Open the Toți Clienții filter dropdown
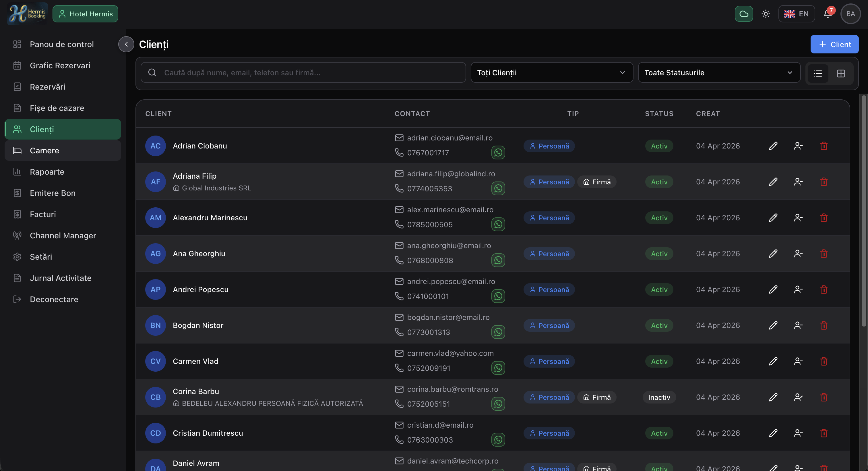 click(x=552, y=72)
